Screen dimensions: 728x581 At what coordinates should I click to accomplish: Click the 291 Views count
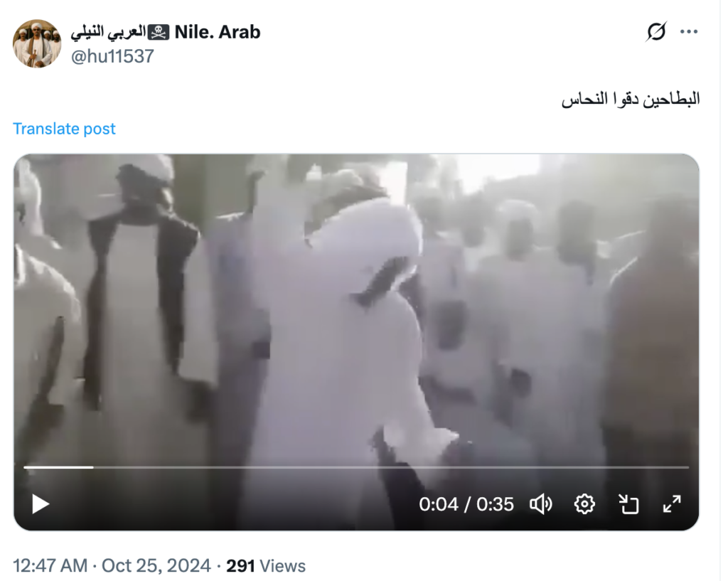click(266, 565)
